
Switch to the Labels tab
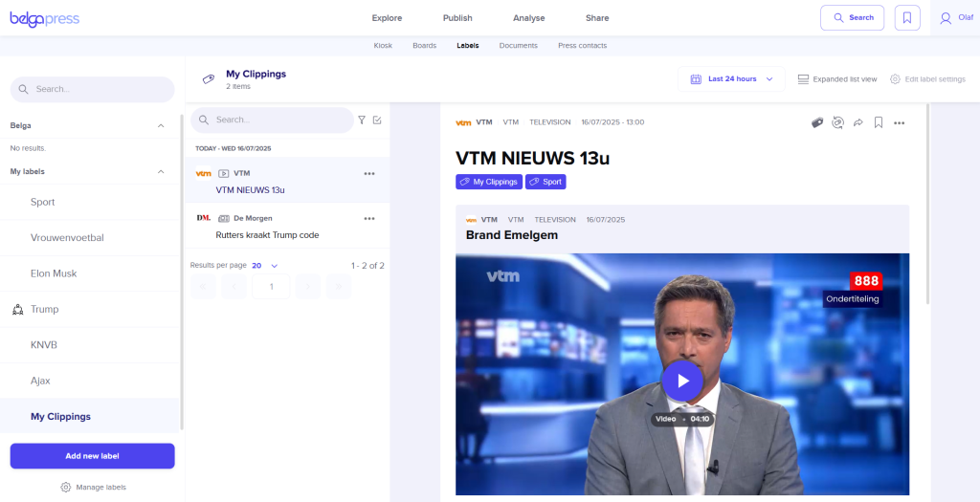click(x=467, y=46)
